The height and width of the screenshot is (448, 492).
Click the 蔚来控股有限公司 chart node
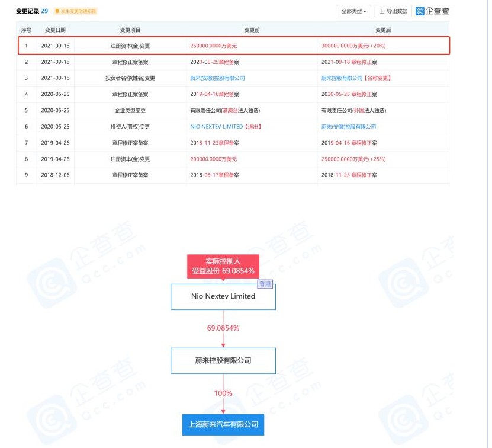point(223,361)
